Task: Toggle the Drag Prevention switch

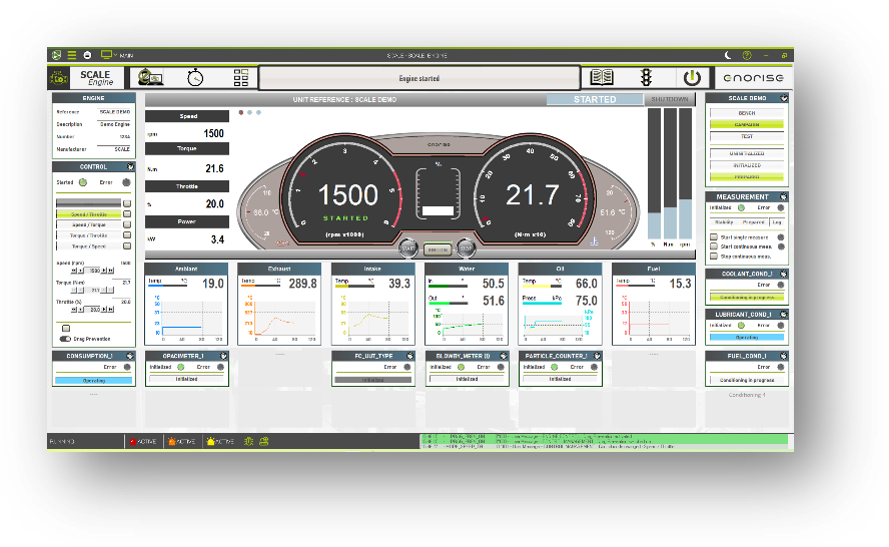Action: pyautogui.click(x=65, y=339)
